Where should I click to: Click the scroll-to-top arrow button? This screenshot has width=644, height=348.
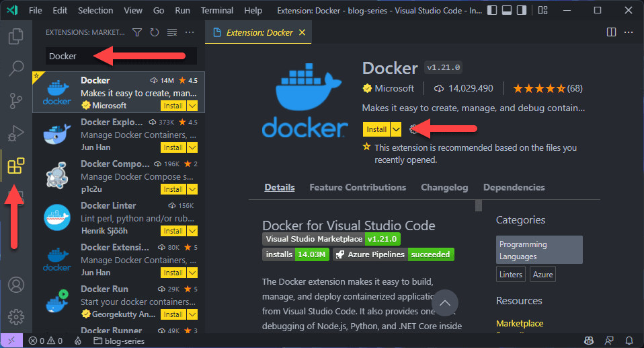point(445,303)
